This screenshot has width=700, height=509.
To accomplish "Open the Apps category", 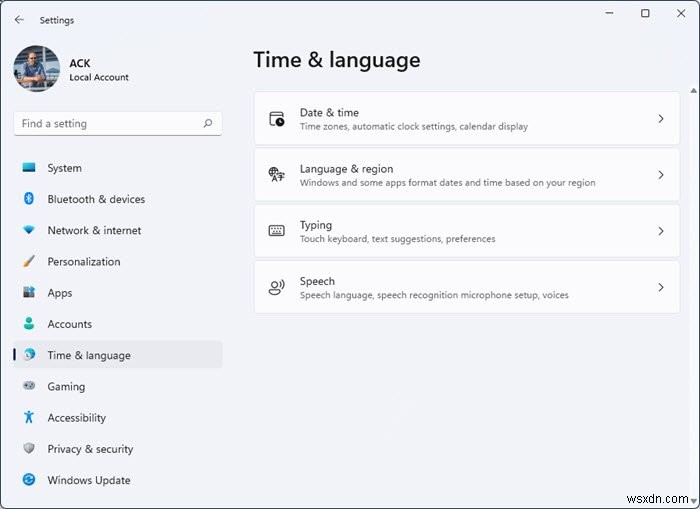I will (118, 293).
